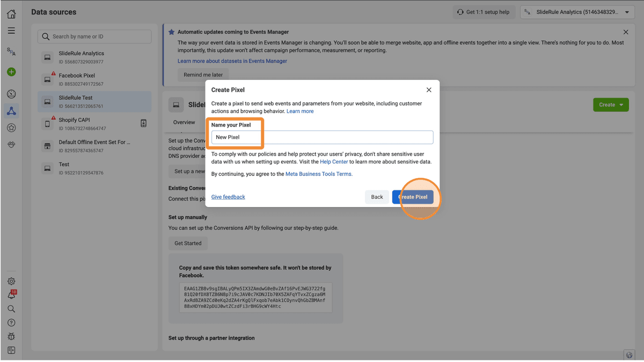
Task: Open the green Create dropdown
Action: pos(611,105)
